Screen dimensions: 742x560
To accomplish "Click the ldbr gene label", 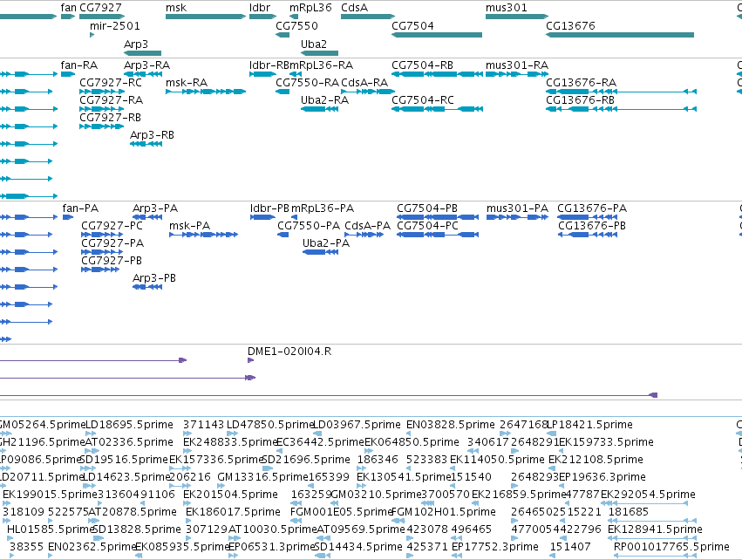I will coord(260,8).
